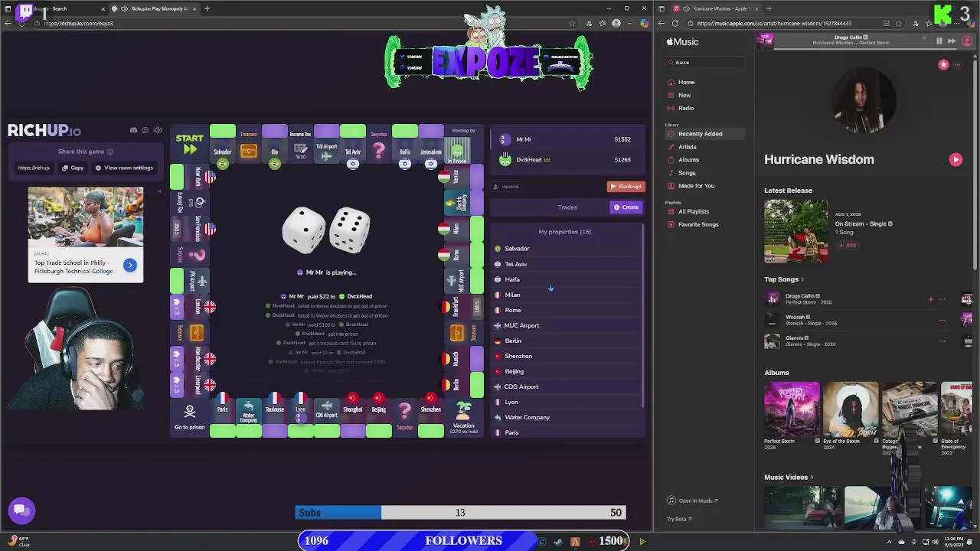This screenshot has width=980, height=551.
Task: Skip to next track in Apple Music
Action: click(x=952, y=41)
